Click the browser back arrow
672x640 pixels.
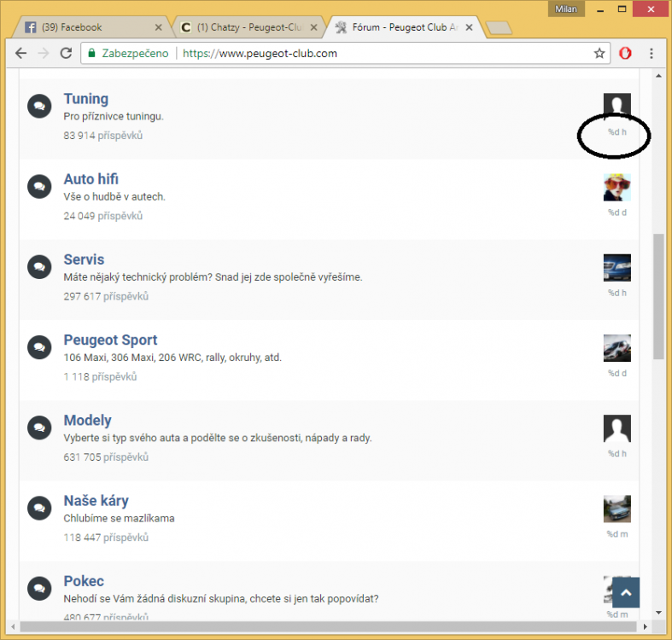coord(20,53)
